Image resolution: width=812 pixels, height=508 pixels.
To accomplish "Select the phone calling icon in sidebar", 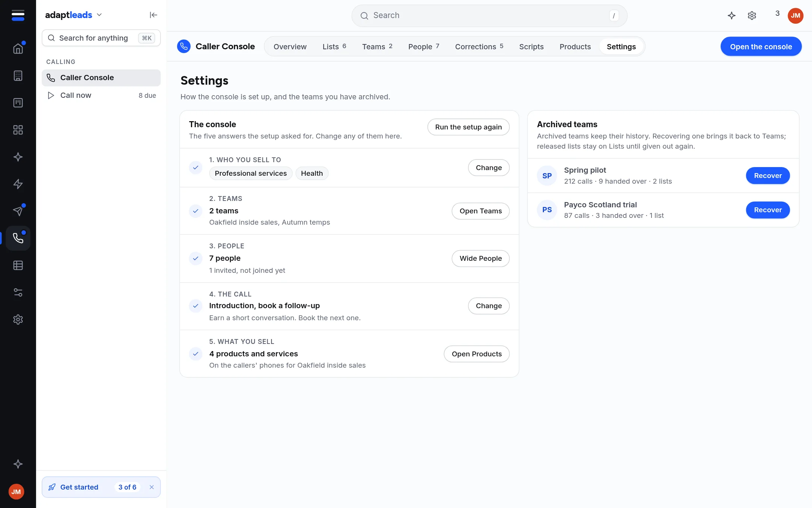I will point(18,238).
